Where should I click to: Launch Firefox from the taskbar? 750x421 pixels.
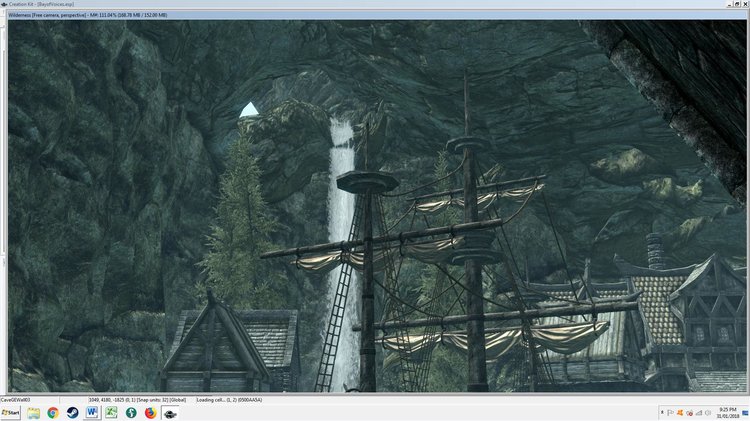pos(151,412)
